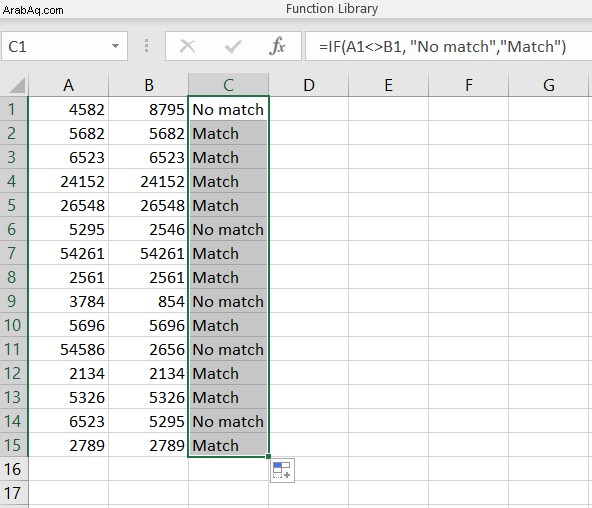Open the Auto Fill Options button
The width and height of the screenshot is (592, 508).
click(282, 470)
